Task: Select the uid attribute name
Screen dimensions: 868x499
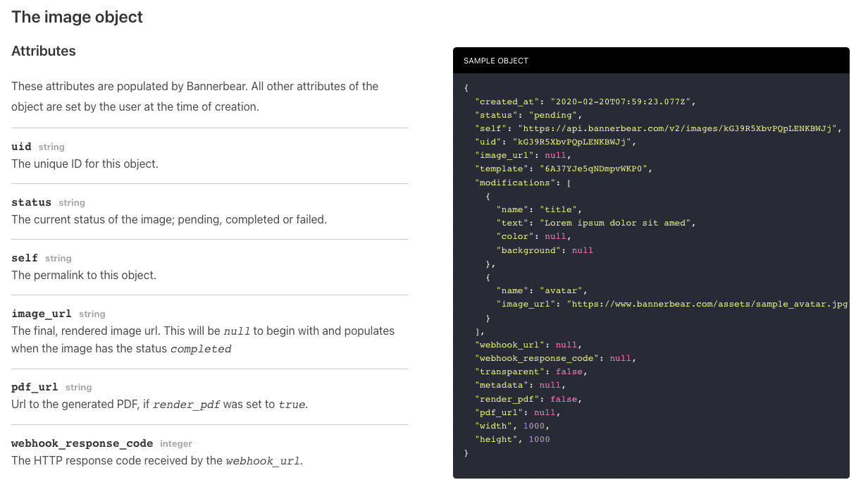Action: pos(22,147)
